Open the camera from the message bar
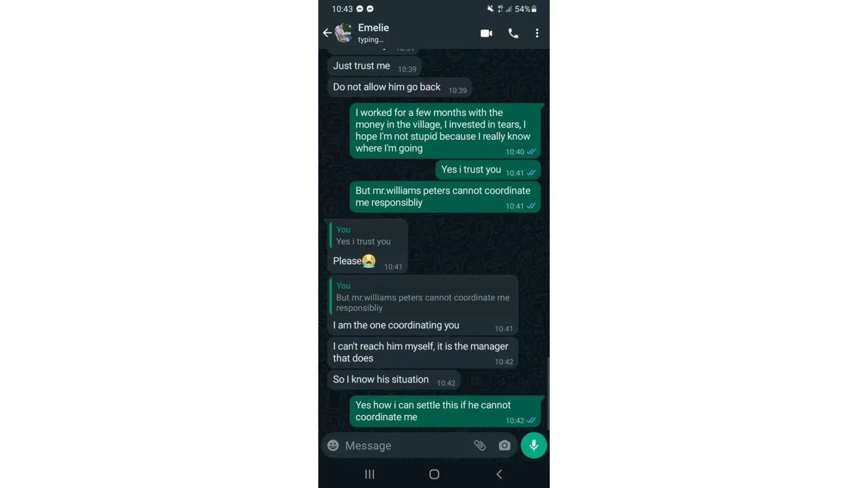Image resolution: width=868 pixels, height=488 pixels. (x=504, y=445)
